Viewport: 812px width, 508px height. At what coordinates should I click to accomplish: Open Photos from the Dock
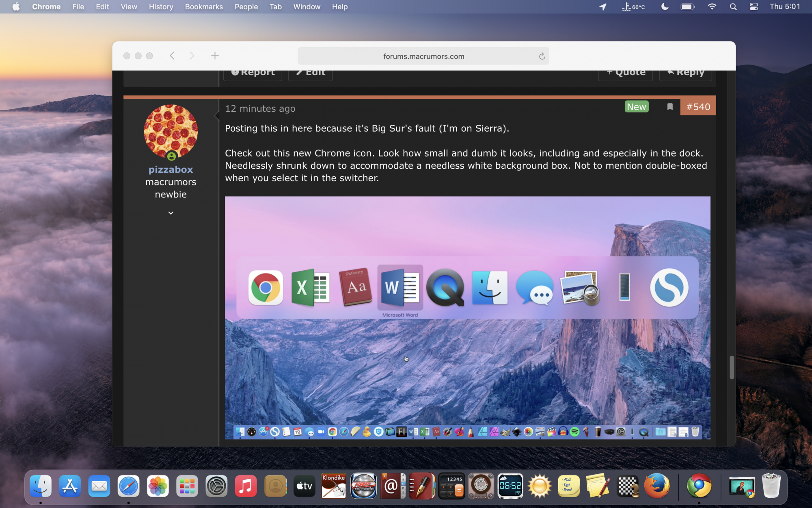[x=158, y=486]
